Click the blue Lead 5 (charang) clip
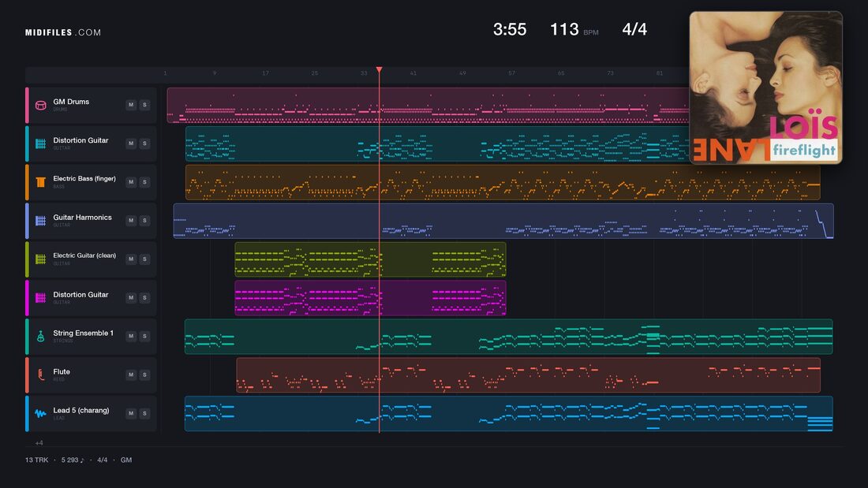 [x=509, y=413]
